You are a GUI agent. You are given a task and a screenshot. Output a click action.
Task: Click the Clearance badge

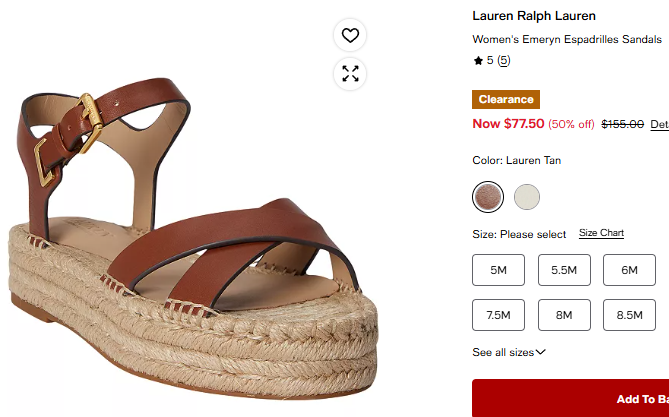506,99
